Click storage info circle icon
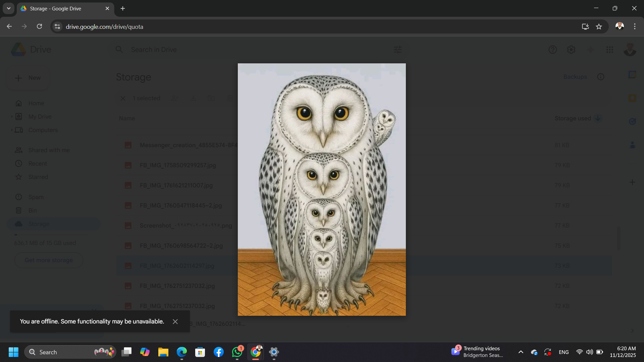Screen dimensions: 644x362 (x=600, y=77)
